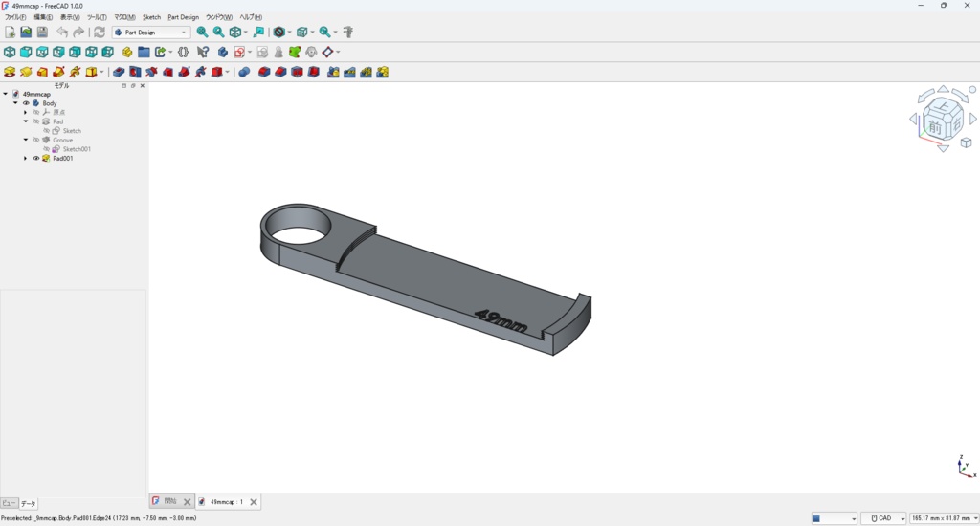Open the dimensions dropdown in status bar
The image size is (980, 526).
coord(944,518)
